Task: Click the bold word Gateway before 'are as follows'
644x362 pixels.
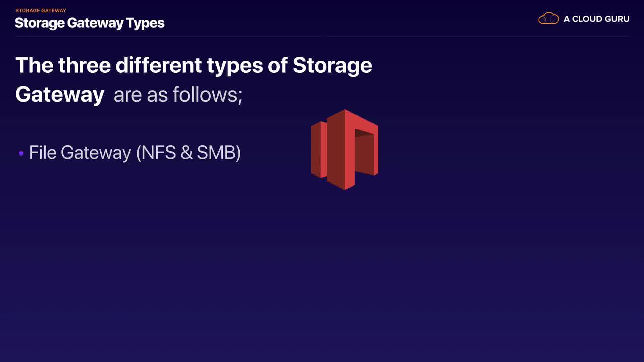Action: tap(60, 95)
